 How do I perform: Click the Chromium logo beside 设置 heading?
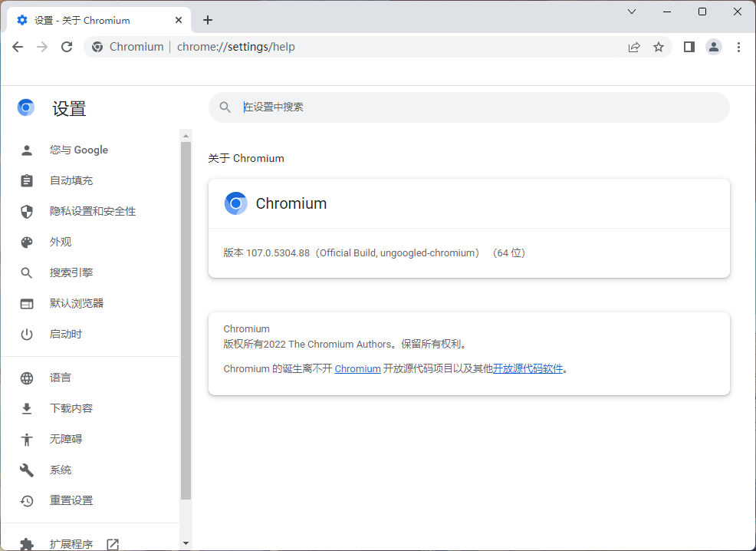point(26,107)
